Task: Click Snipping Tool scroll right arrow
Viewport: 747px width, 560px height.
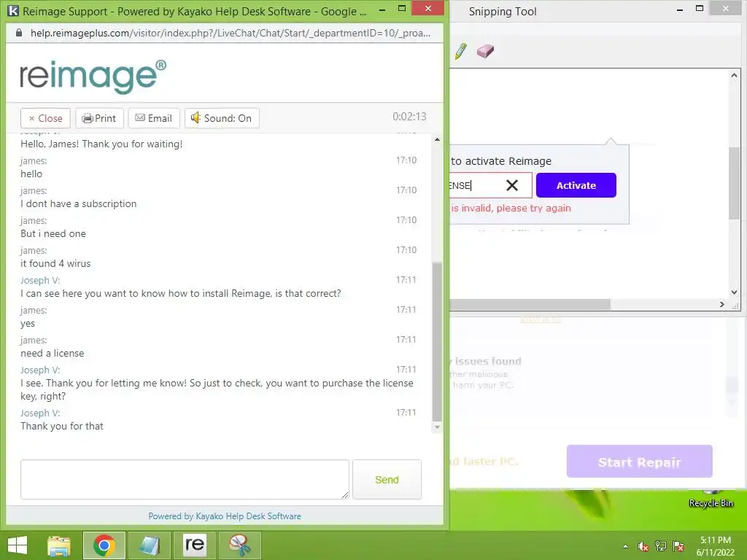Action: click(722, 304)
